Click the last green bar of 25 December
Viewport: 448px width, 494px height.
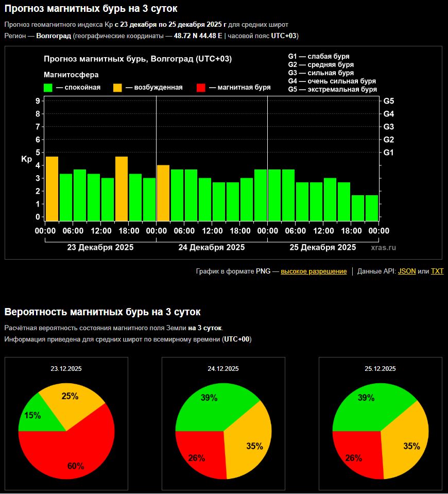coord(372,208)
